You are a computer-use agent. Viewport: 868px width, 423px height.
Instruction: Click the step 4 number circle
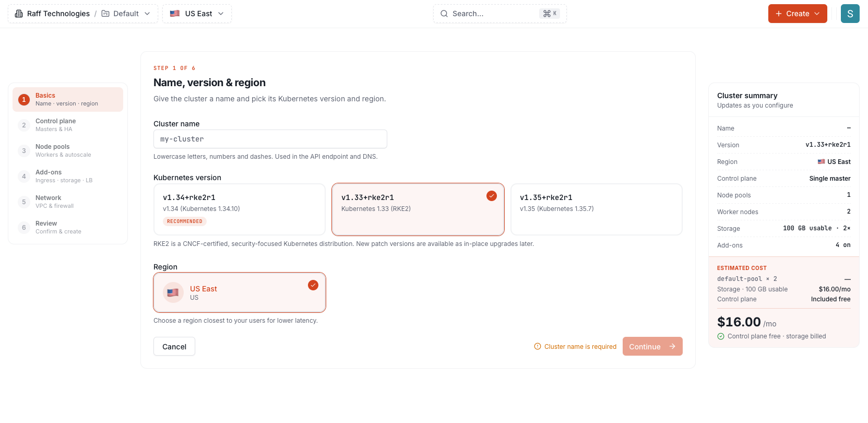coord(24,177)
